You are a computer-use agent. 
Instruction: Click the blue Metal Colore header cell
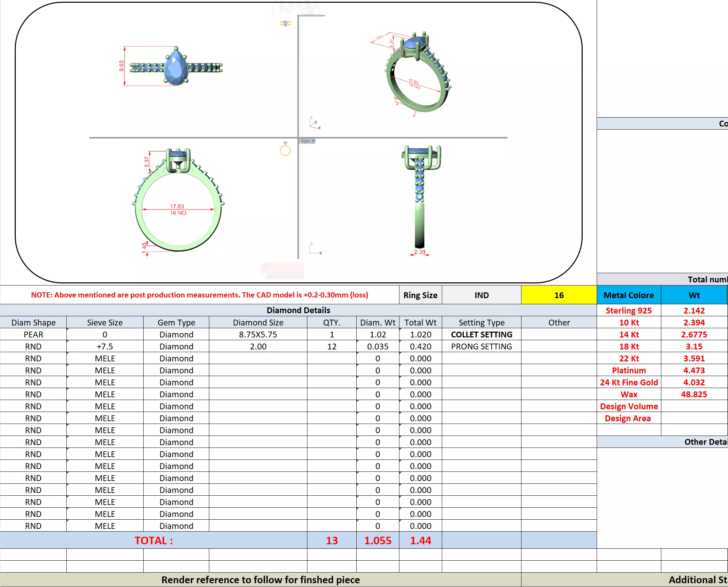pos(628,295)
